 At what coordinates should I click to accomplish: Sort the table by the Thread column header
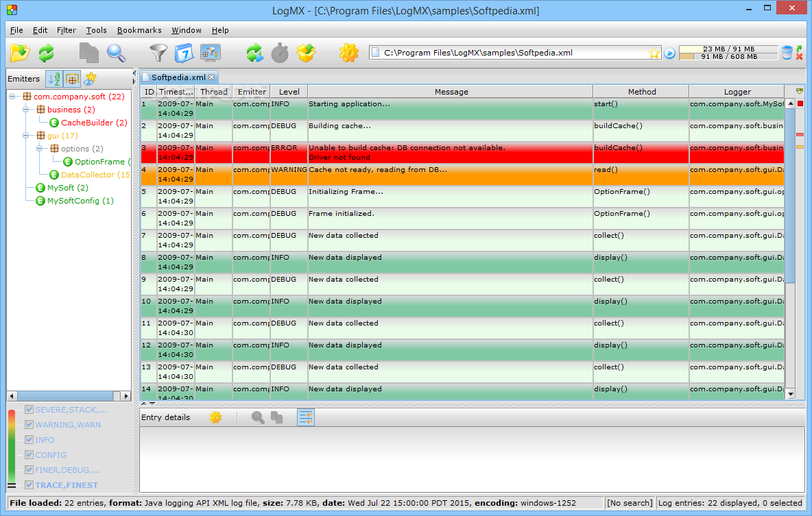click(x=213, y=92)
